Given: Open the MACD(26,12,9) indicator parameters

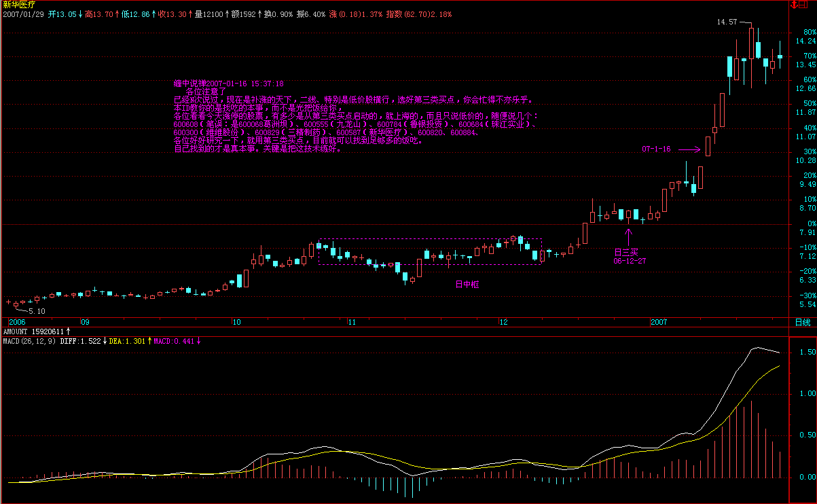Looking at the screenshot, I should tap(26, 340).
